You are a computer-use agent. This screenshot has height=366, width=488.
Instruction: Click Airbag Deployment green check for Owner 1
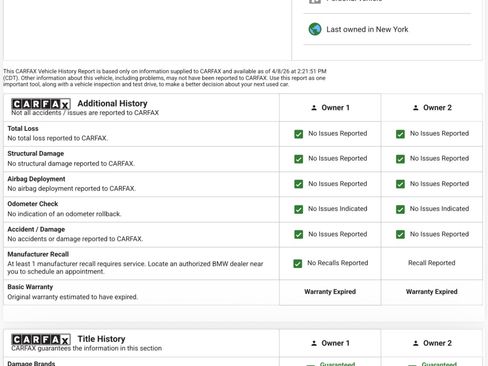pyautogui.click(x=299, y=184)
